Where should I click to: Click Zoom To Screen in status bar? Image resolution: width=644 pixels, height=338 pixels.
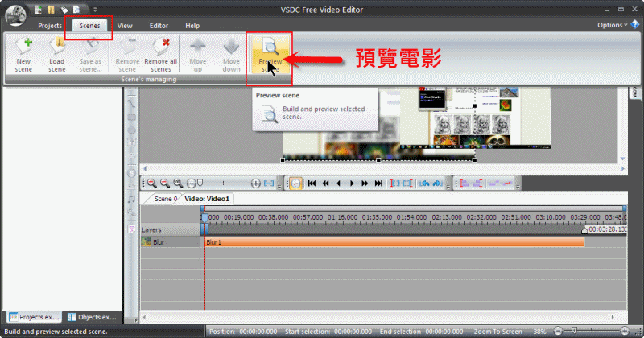497,332
